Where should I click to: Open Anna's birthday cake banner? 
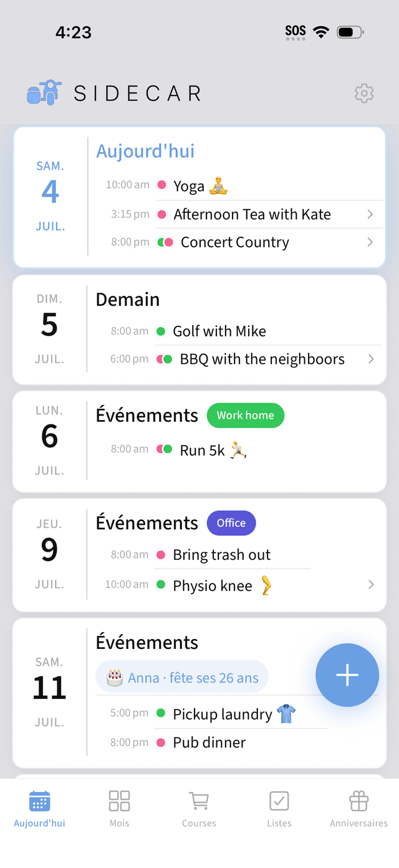[182, 678]
